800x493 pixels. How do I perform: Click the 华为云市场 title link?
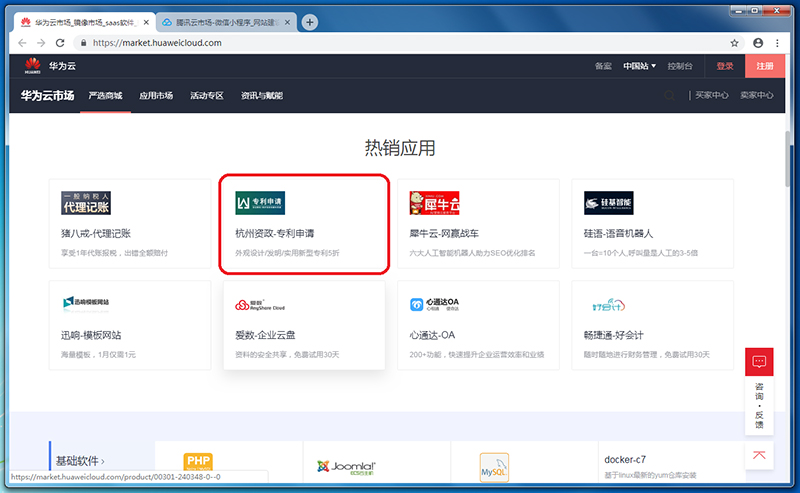pyautogui.click(x=47, y=95)
